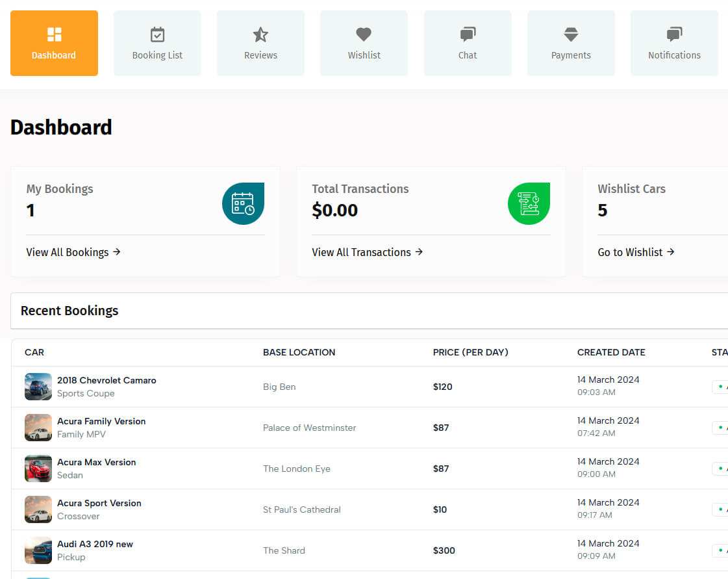Screen dimensions: 728x579
Task: Open the Acura Family Version thumbnail
Action: click(38, 428)
